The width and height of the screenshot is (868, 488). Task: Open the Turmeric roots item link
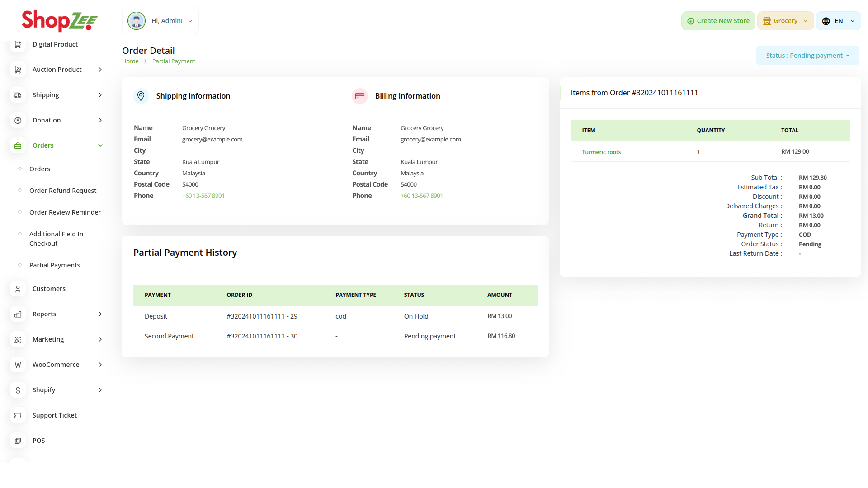[601, 152]
